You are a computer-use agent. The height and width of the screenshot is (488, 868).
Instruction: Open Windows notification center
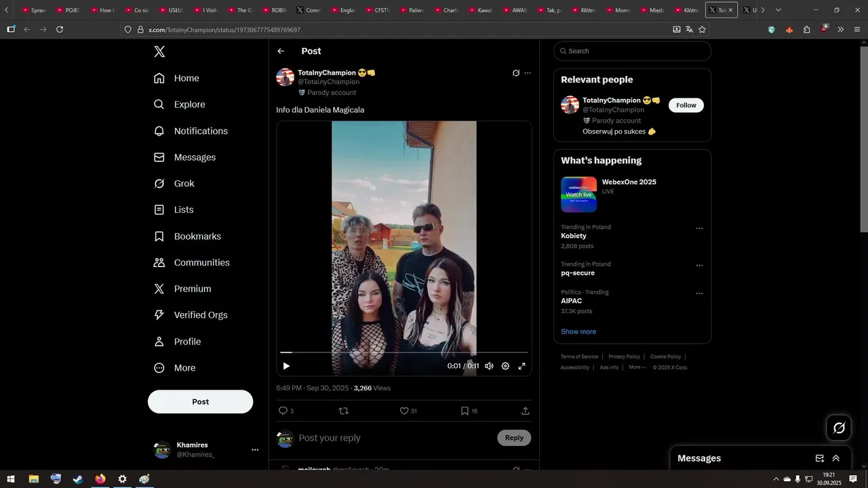pyautogui.click(x=853, y=479)
